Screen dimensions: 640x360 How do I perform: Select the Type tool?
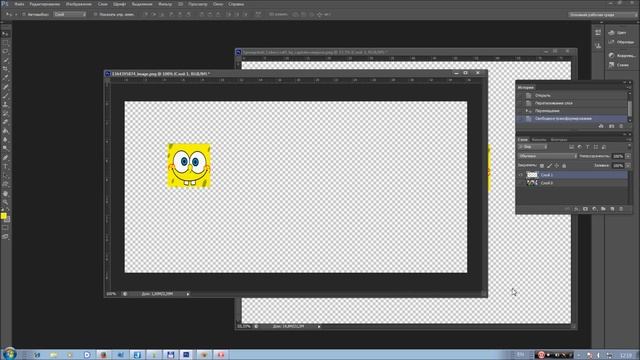click(5, 167)
